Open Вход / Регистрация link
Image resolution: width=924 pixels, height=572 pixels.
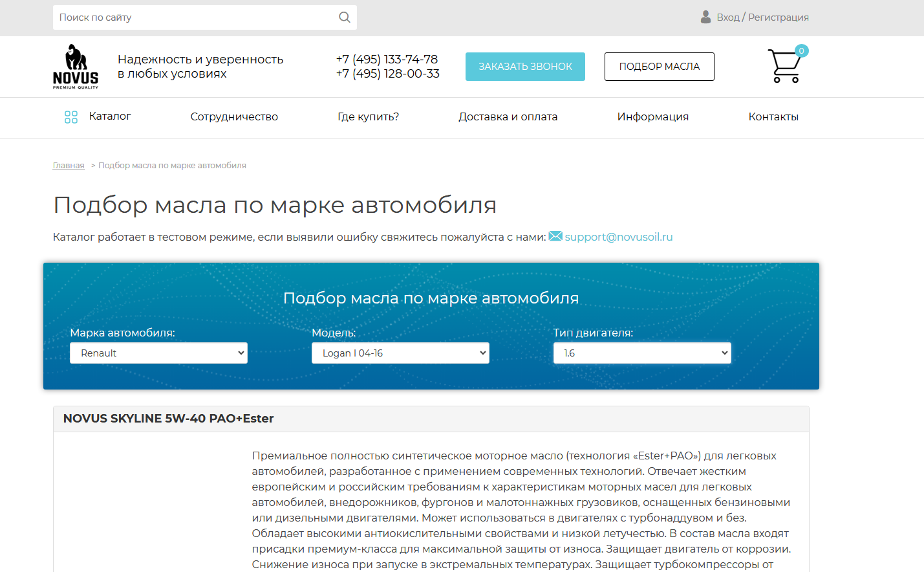pyautogui.click(x=762, y=17)
